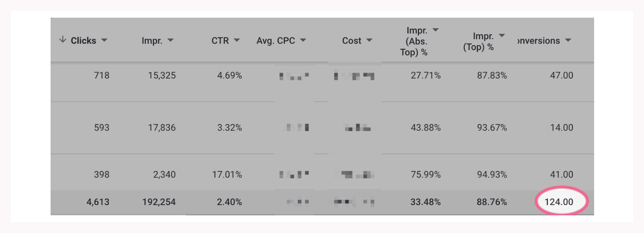Viewport: 644px width, 233px height.
Task: Click the 4,613 total clicks value
Action: (98, 202)
